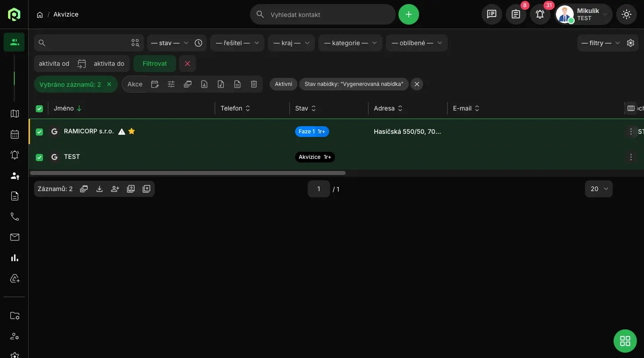Image resolution: width=644 pixels, height=358 pixels.
Task: Click the Filtrovat button
Action: pos(155,64)
